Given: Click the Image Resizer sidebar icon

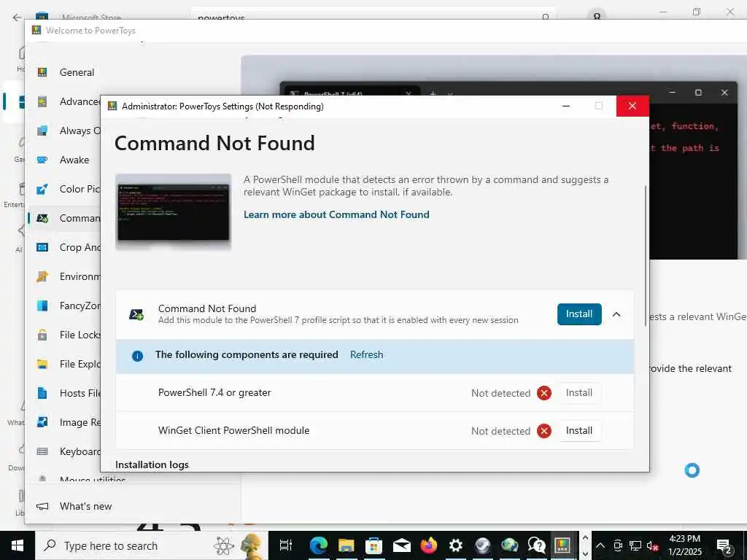Looking at the screenshot, I should [42, 422].
